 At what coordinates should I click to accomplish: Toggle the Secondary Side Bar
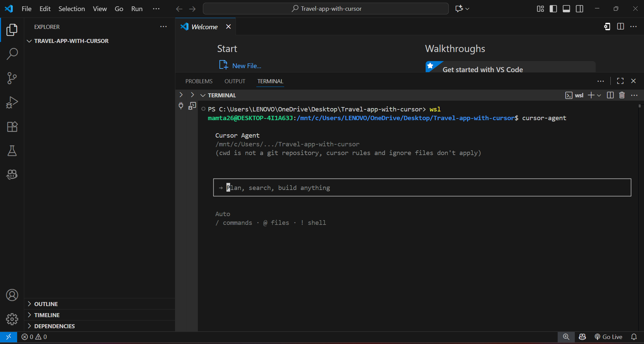pyautogui.click(x=580, y=9)
